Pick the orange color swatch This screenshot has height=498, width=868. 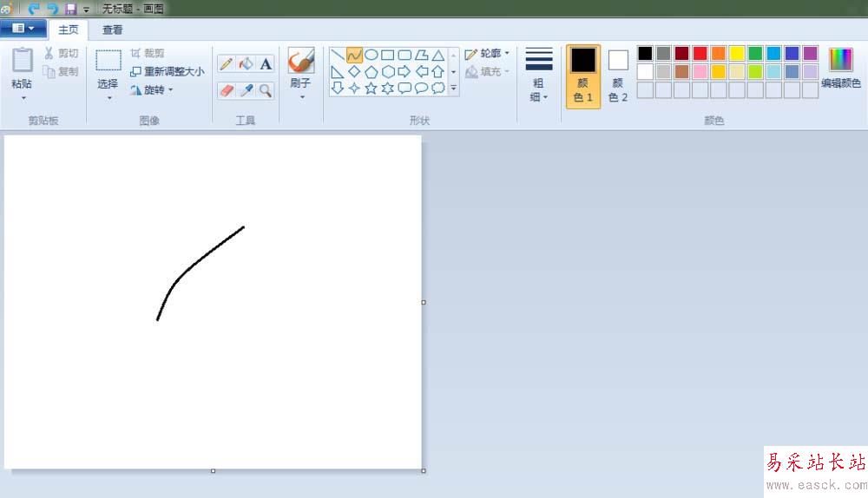tap(719, 53)
